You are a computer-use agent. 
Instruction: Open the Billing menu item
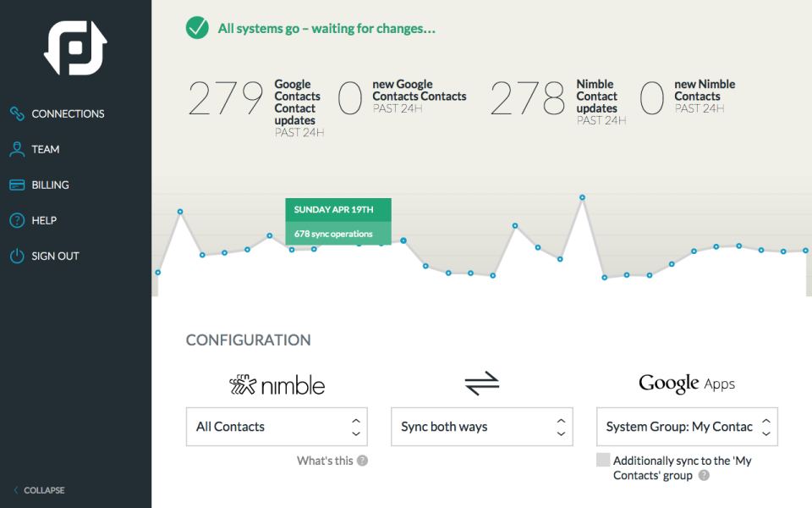coord(50,185)
